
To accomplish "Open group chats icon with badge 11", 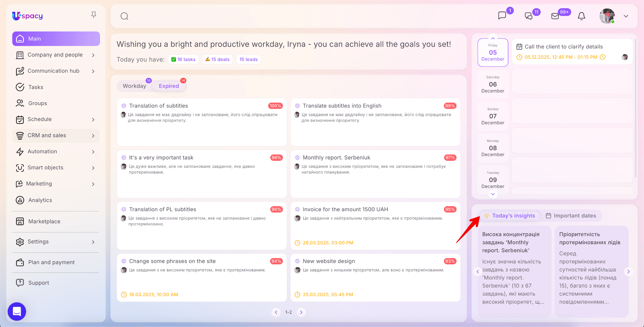I will click(x=529, y=16).
